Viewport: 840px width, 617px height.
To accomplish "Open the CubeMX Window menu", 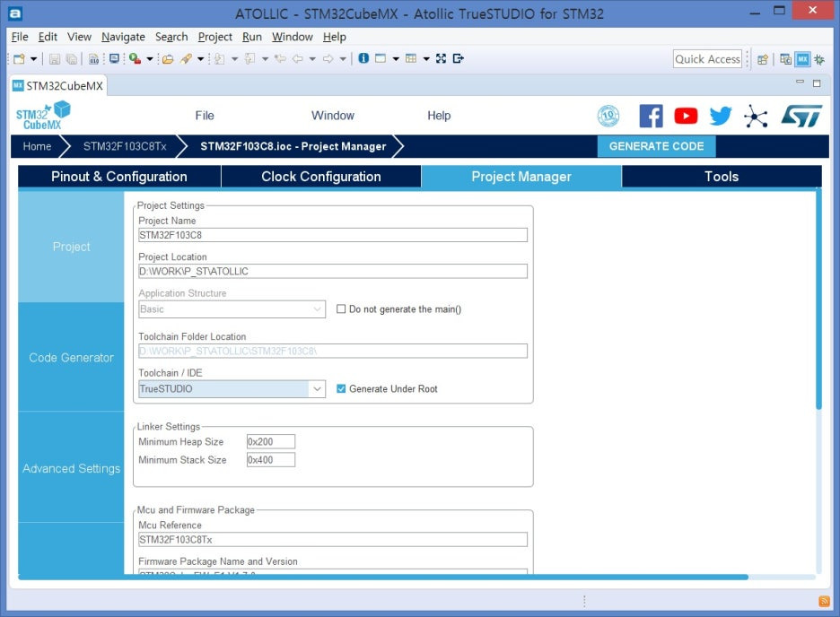I will [333, 116].
